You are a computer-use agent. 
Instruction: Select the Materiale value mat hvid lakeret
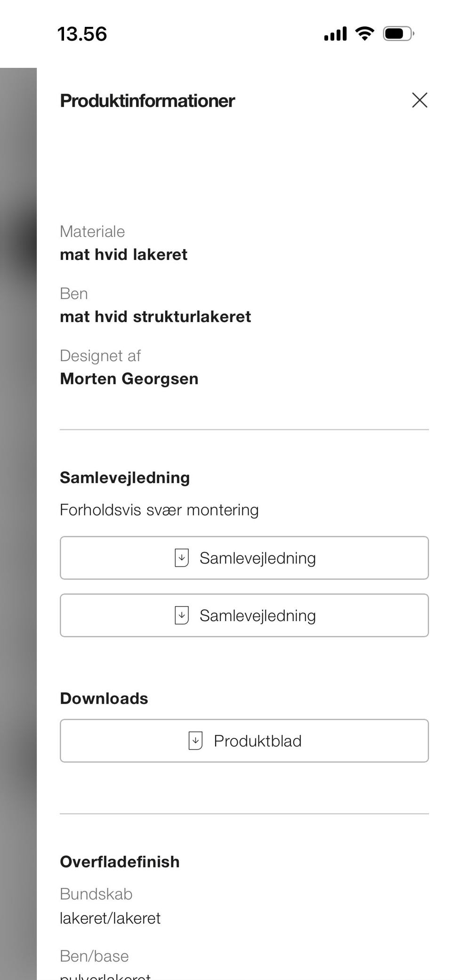pos(123,254)
